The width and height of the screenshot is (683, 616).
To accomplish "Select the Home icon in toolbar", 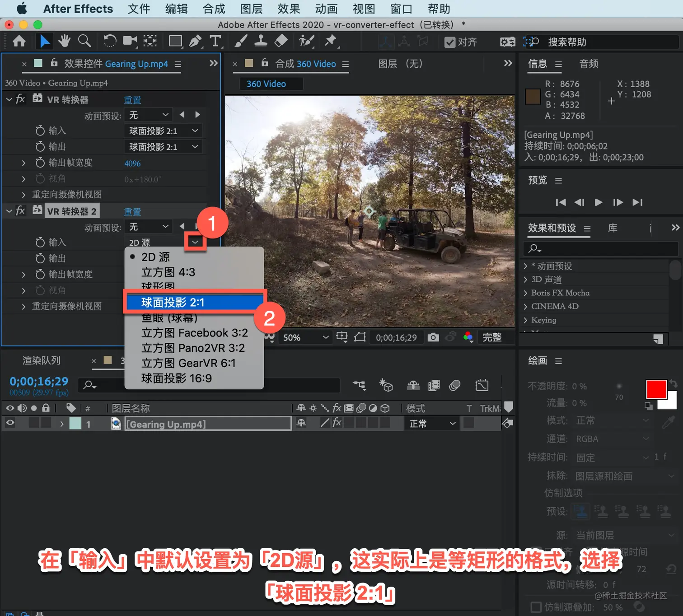I will tap(19, 42).
